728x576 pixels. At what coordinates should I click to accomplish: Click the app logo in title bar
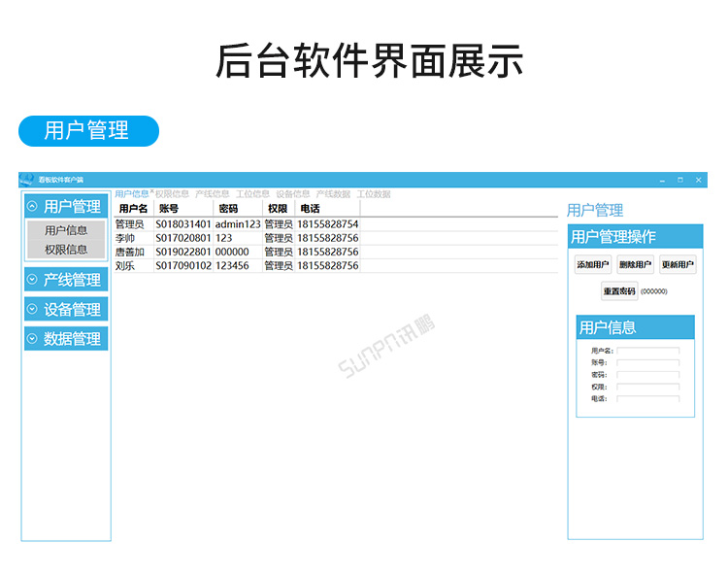click(26, 180)
